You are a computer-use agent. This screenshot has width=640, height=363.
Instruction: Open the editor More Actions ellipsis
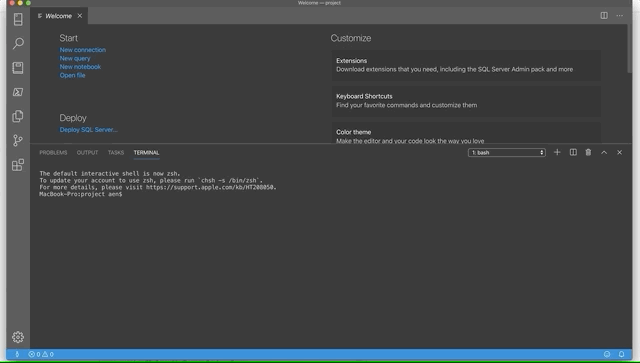click(620, 16)
